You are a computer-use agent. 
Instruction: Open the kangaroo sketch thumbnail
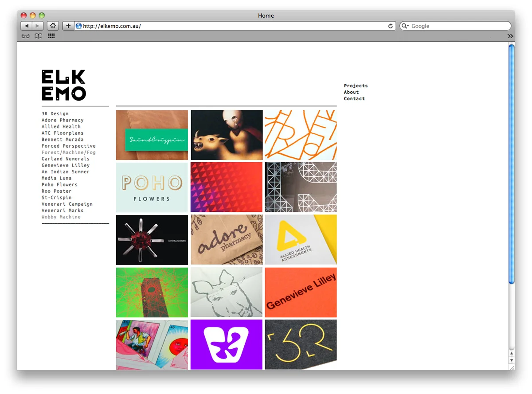click(x=227, y=292)
